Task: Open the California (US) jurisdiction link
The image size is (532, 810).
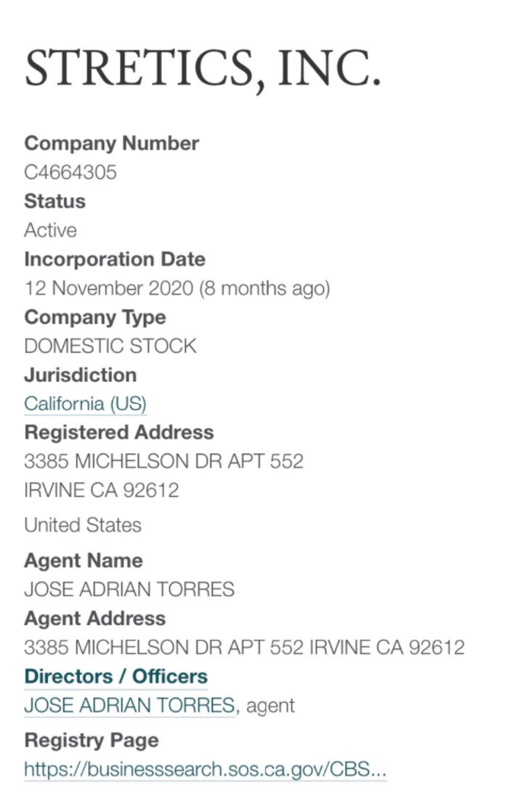Action: click(85, 403)
